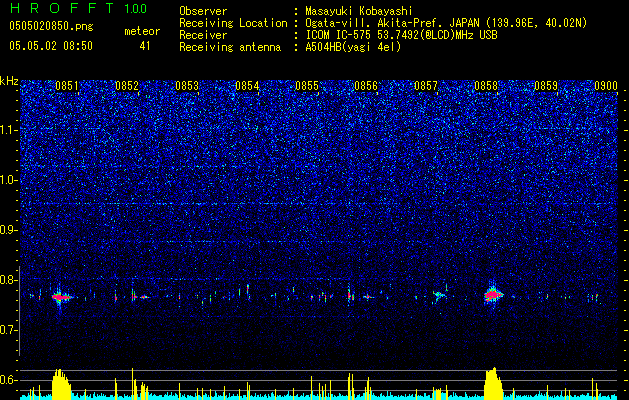Screen dimensions: 629x400
Task: Click the strong red meteor echo near 0851
Action: [x=61, y=297]
